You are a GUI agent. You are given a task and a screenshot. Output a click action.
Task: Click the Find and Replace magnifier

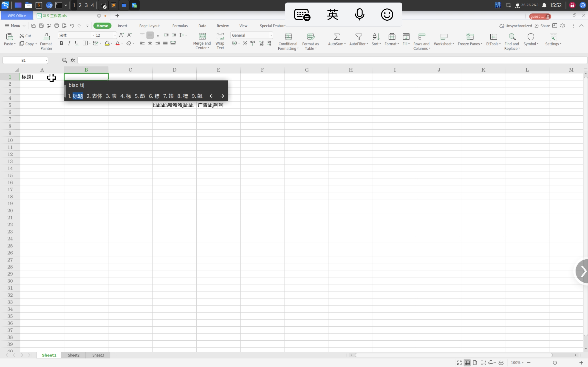512,37
